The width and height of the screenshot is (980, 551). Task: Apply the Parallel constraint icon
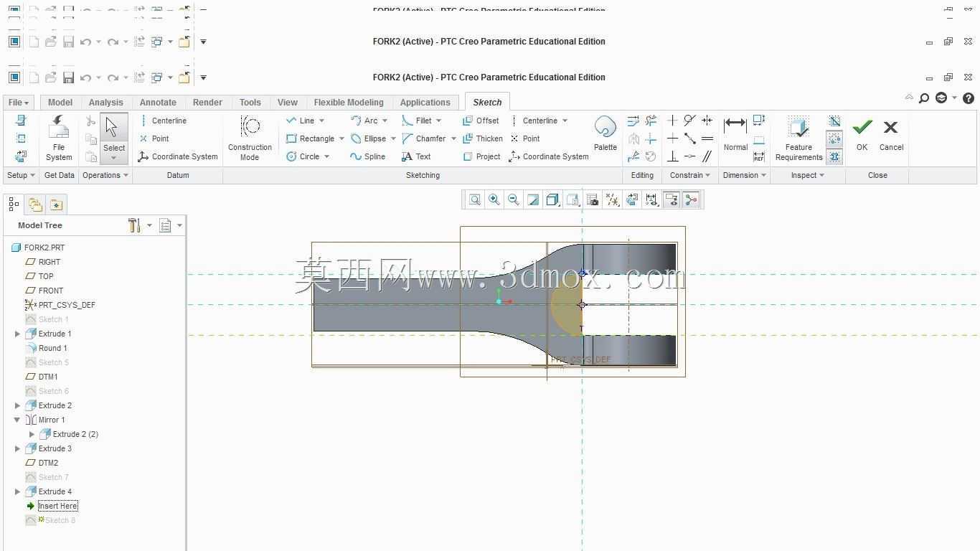pyautogui.click(x=707, y=156)
